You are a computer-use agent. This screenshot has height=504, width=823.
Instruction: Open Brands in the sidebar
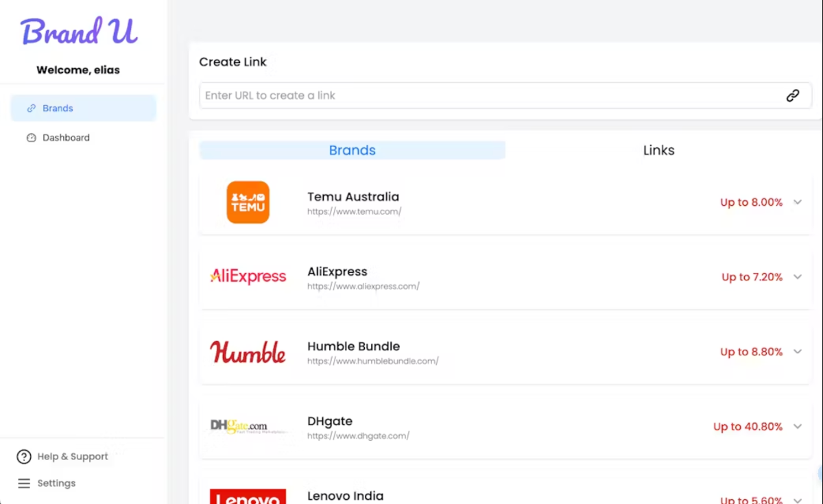pos(84,108)
